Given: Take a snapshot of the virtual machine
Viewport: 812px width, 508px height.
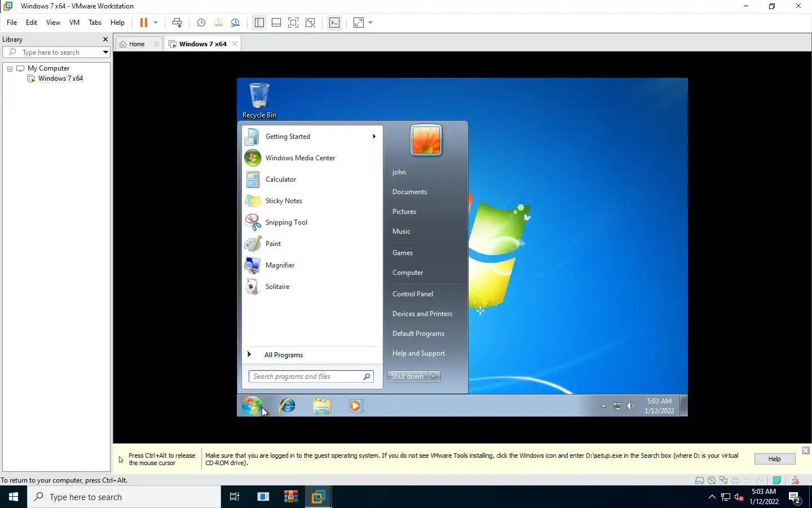Looking at the screenshot, I should click(x=201, y=23).
